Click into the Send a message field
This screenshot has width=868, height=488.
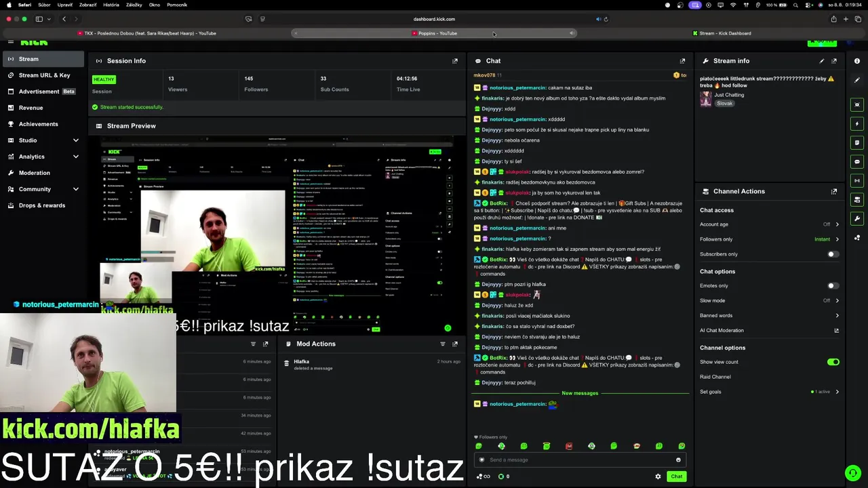coord(580,460)
